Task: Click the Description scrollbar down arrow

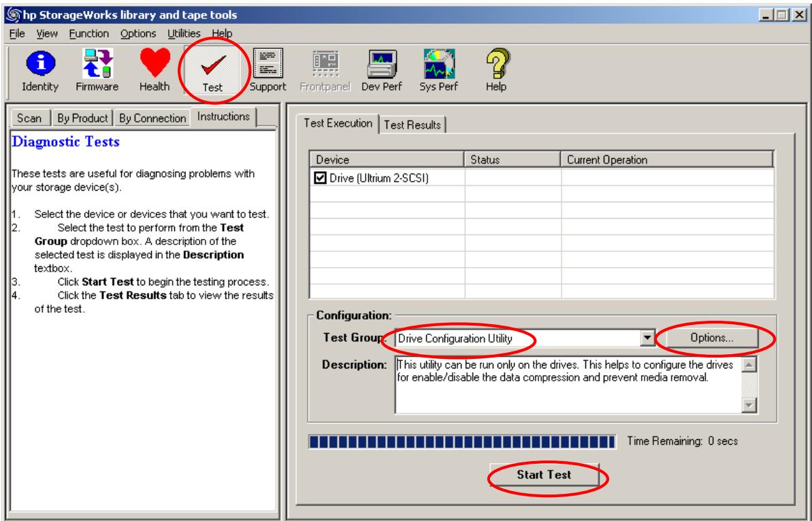Action: pyautogui.click(x=749, y=405)
